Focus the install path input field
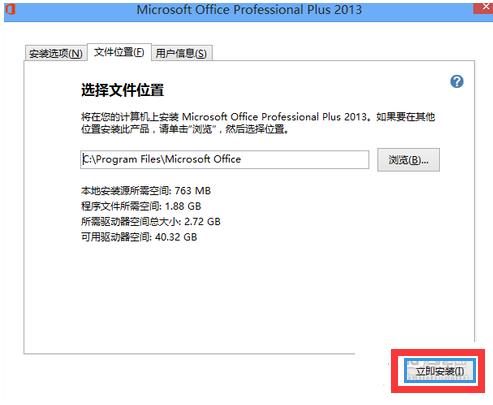493x405 pixels. (224, 159)
